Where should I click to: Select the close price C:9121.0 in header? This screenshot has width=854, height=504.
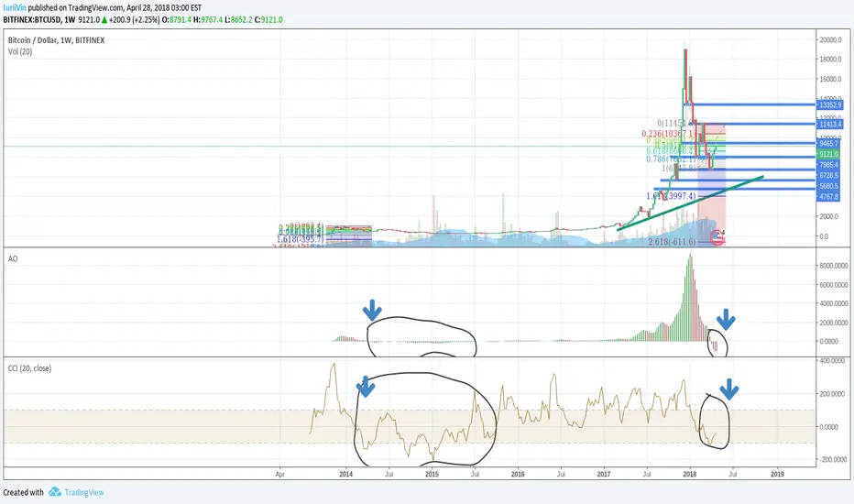point(268,19)
